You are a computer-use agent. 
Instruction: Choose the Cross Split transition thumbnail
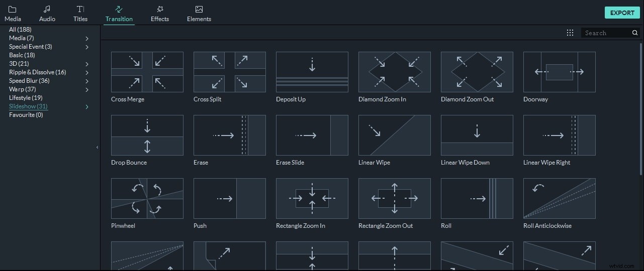(230, 72)
